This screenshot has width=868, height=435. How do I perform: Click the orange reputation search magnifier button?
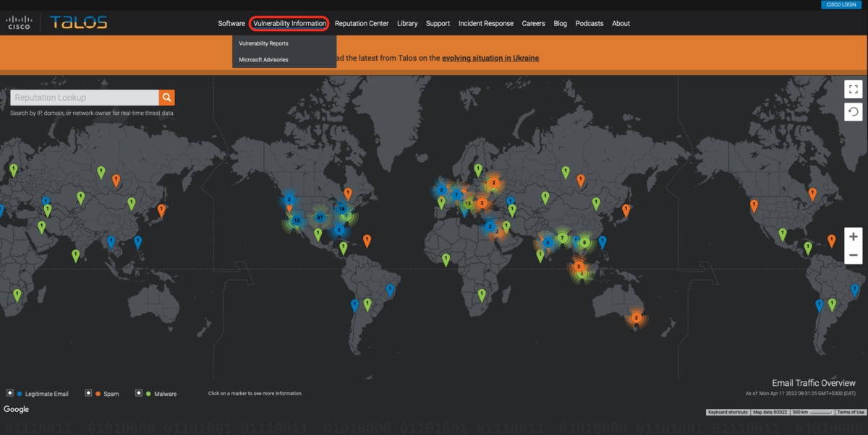click(x=167, y=98)
